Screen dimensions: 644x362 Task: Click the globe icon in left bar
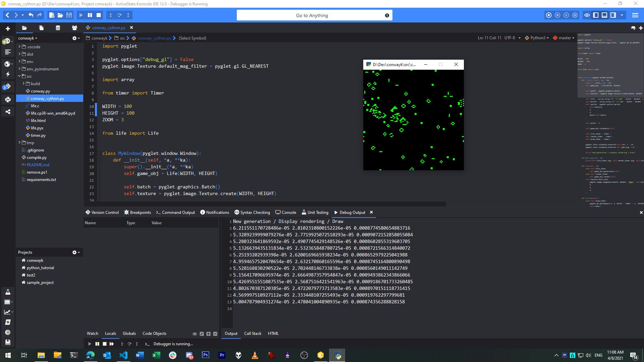pos(8,332)
